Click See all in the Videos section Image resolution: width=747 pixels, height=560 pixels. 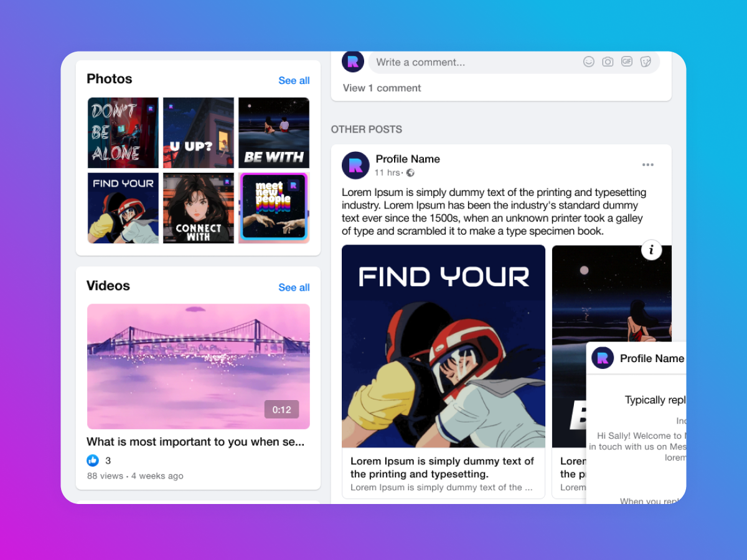(294, 287)
